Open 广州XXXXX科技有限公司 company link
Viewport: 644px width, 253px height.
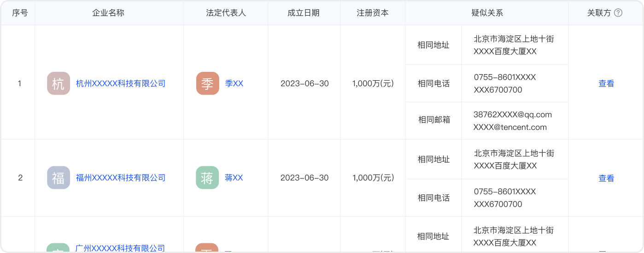pyautogui.click(x=120, y=248)
